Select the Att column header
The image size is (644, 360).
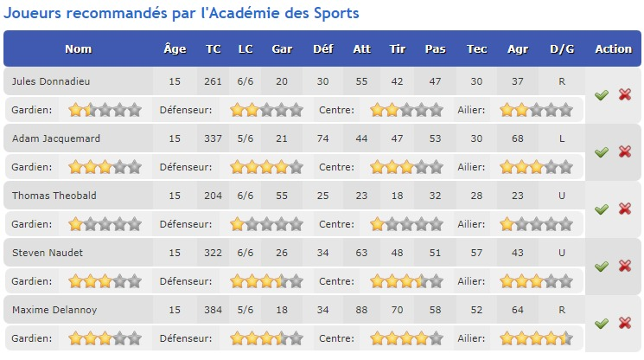point(362,49)
